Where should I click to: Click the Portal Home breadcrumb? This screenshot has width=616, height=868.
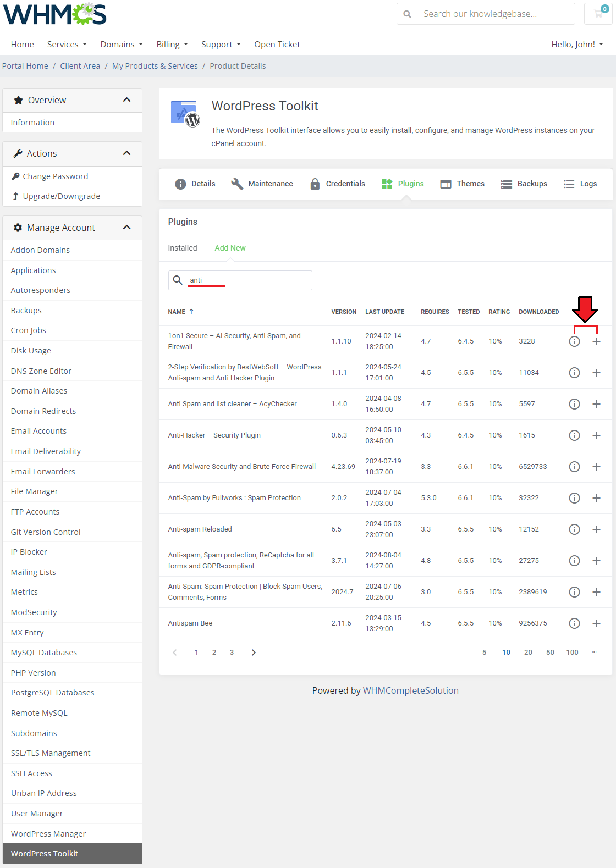[25, 66]
